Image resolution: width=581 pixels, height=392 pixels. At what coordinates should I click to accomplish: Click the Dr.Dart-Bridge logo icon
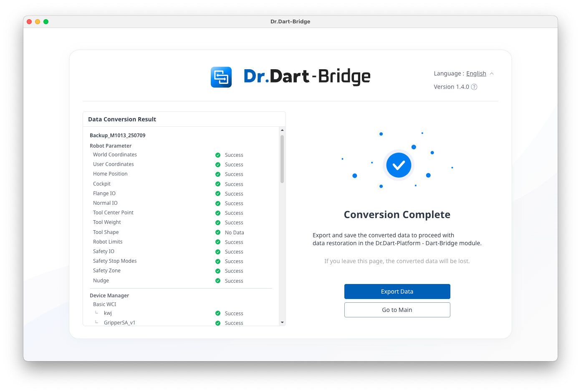click(221, 77)
